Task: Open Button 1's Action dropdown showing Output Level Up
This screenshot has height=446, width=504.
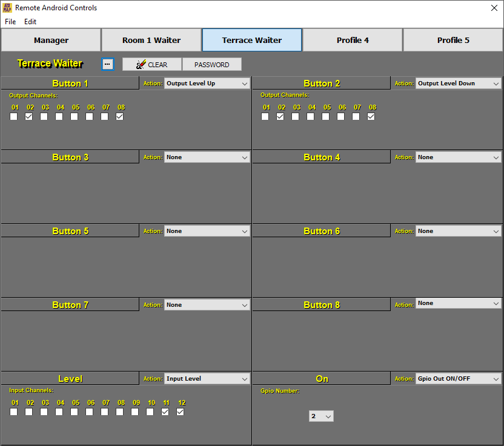Action: pyautogui.click(x=207, y=83)
